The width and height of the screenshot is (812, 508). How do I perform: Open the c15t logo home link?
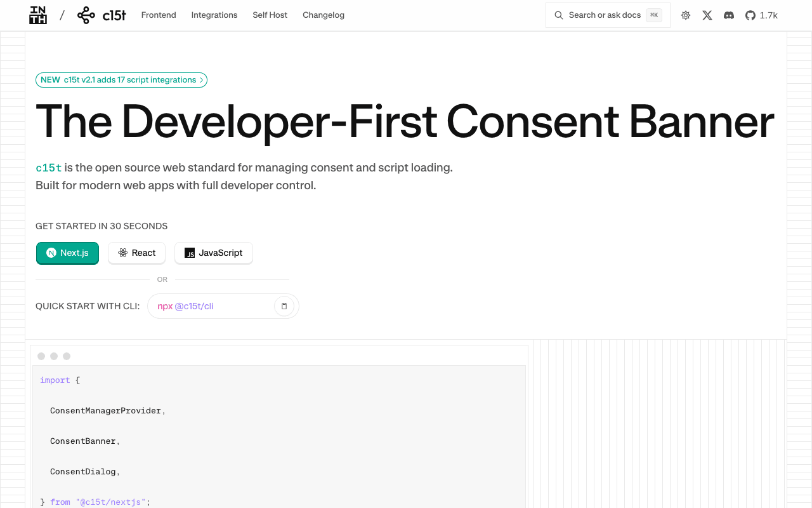coord(101,15)
